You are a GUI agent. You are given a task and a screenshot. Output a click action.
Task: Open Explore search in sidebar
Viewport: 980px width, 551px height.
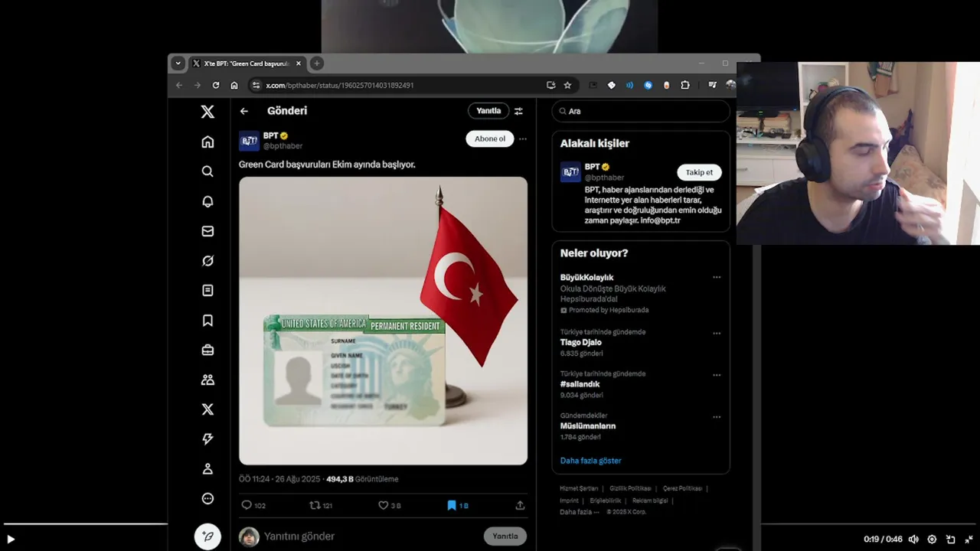pyautogui.click(x=207, y=171)
